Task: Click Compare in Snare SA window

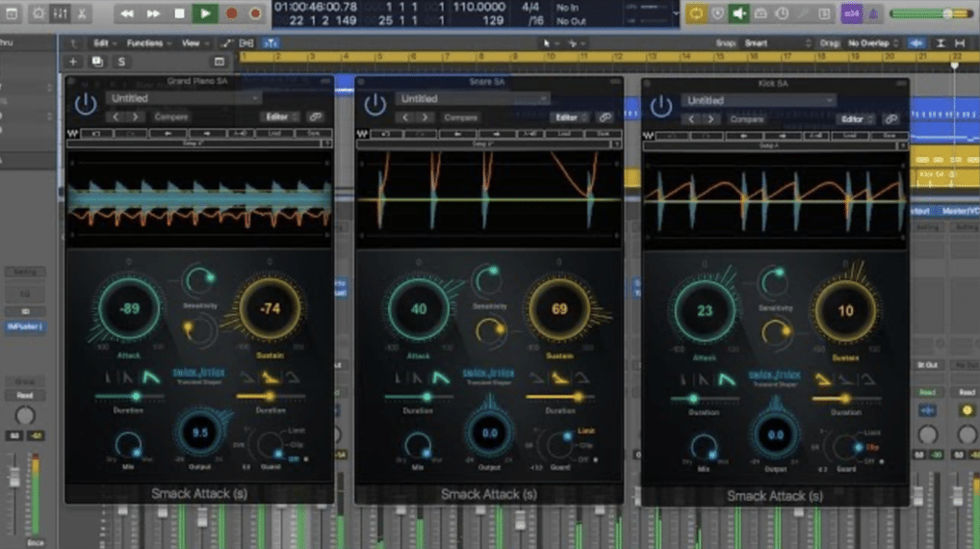Action: [x=460, y=118]
